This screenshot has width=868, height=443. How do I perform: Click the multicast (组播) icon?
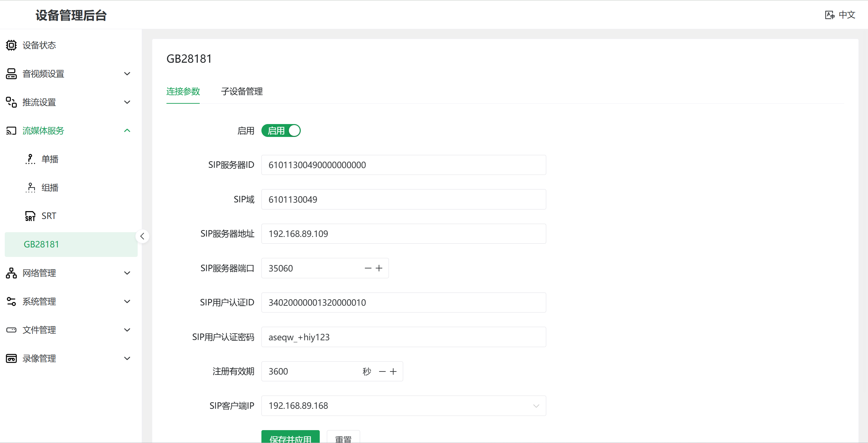point(30,187)
